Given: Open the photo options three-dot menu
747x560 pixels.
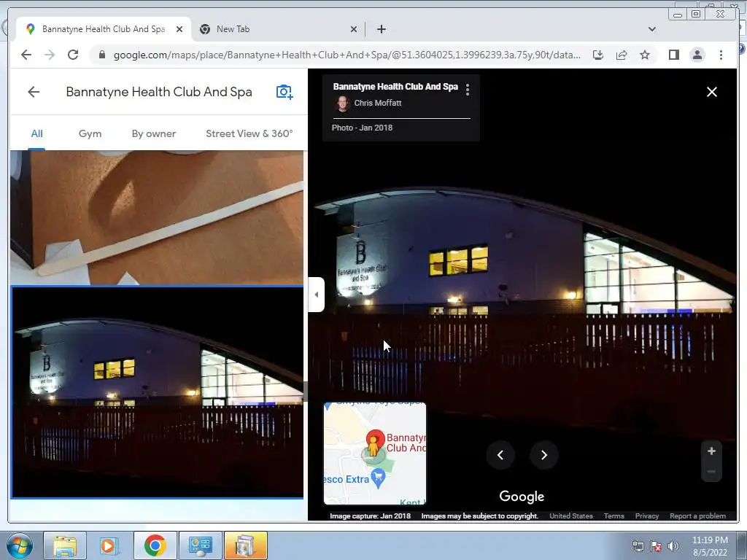Looking at the screenshot, I should click(468, 90).
